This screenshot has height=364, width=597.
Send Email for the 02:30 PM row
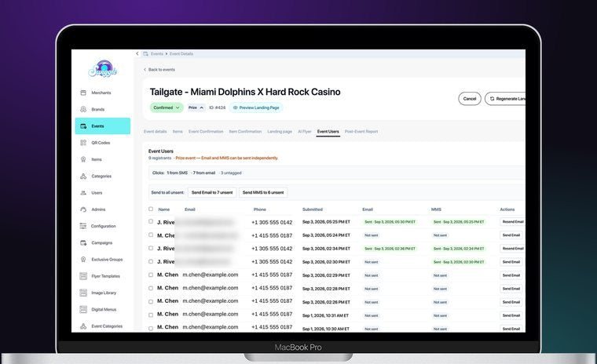pyautogui.click(x=511, y=262)
